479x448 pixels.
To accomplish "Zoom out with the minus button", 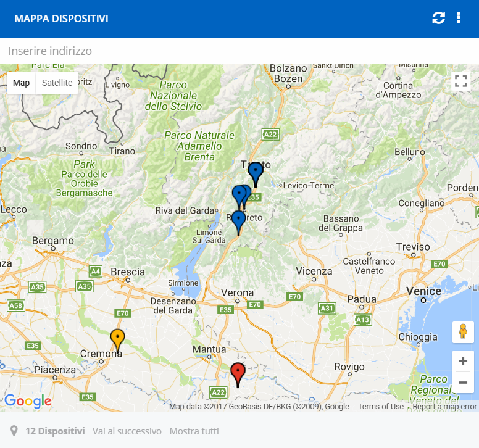I will pos(463,383).
